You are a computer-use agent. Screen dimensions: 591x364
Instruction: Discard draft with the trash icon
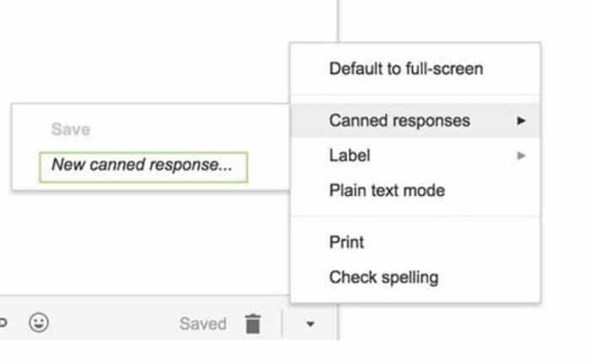pyautogui.click(x=252, y=323)
